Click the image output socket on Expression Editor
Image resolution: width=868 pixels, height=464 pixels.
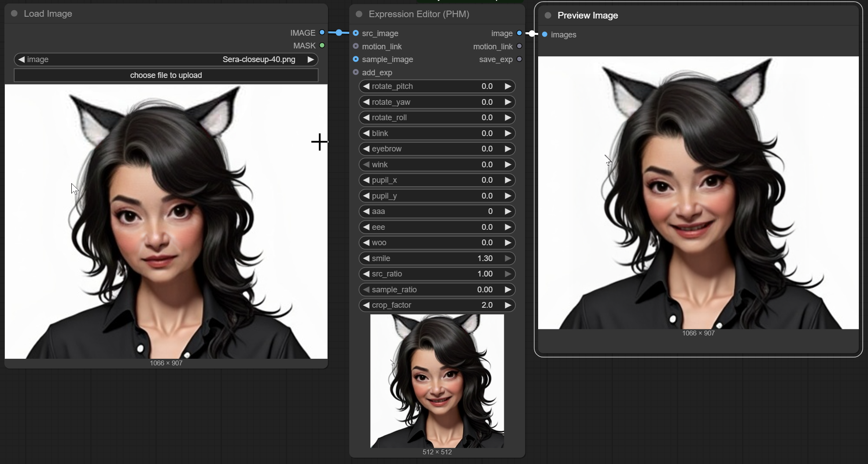pyautogui.click(x=520, y=33)
